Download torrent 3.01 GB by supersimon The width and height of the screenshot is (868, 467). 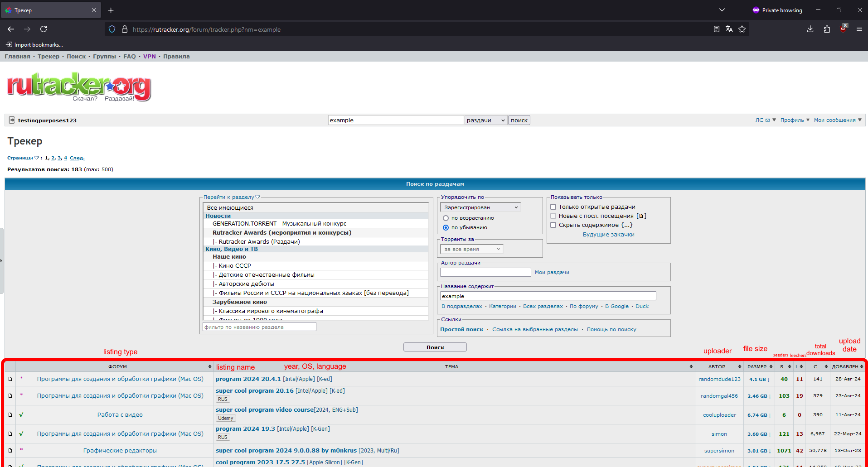tap(759, 451)
